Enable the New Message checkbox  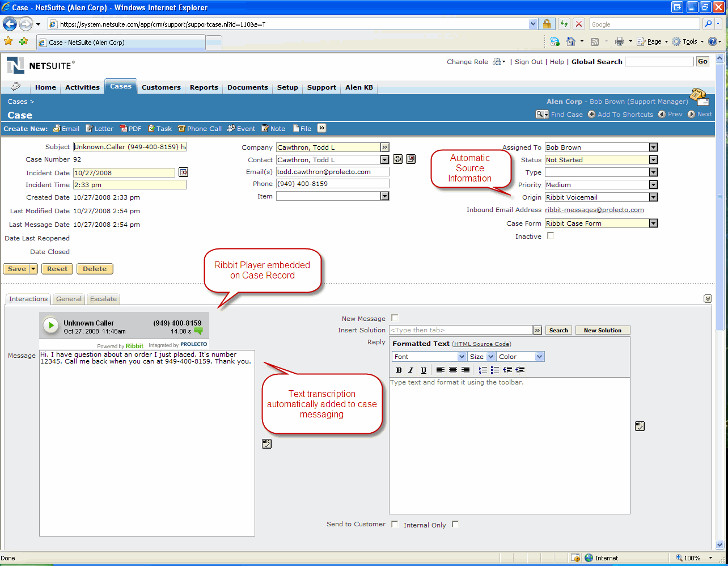394,318
